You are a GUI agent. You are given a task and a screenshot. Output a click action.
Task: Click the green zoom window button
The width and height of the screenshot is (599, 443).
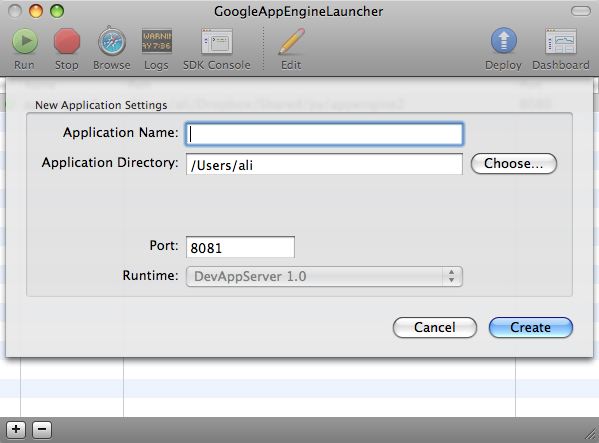pyautogui.click(x=57, y=11)
